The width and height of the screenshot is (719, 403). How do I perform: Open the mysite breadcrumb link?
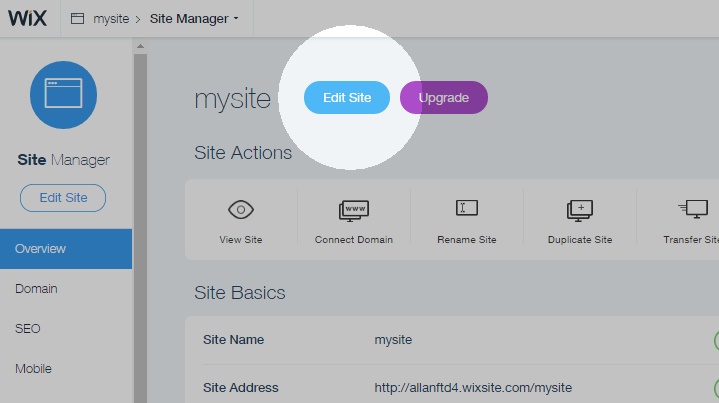pos(111,19)
